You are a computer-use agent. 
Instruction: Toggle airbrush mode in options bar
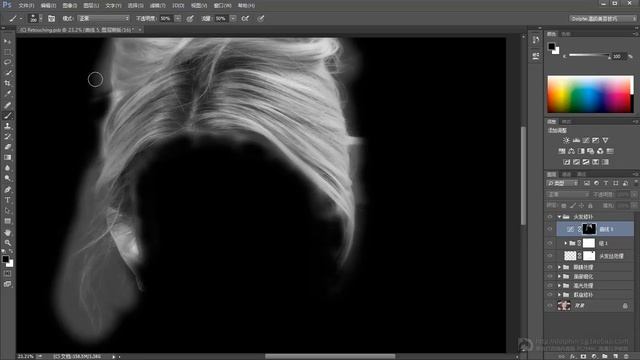click(245, 18)
